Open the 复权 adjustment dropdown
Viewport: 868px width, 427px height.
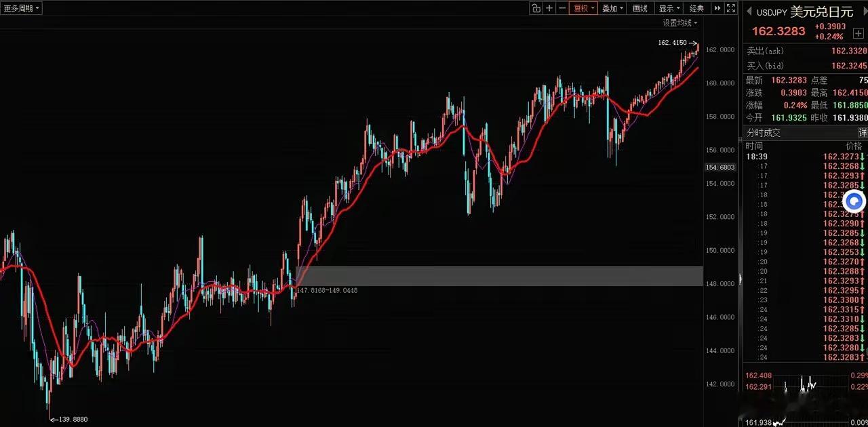[x=583, y=8]
